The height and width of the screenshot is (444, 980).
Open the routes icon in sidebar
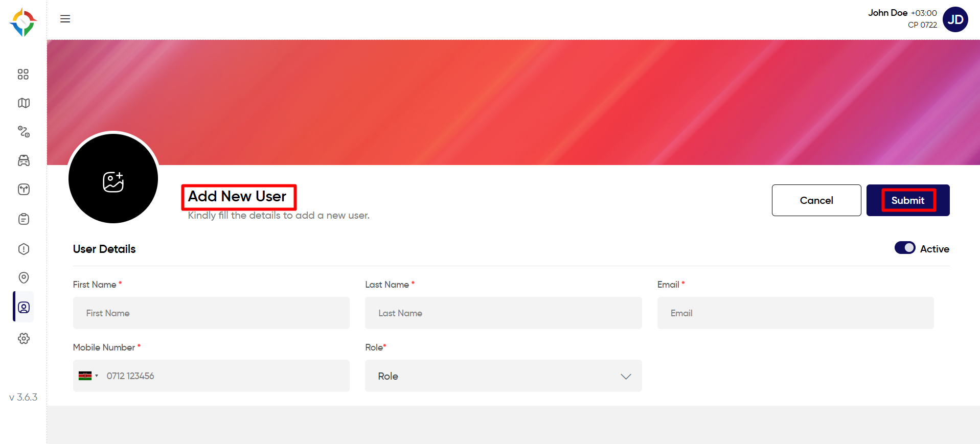click(x=24, y=132)
